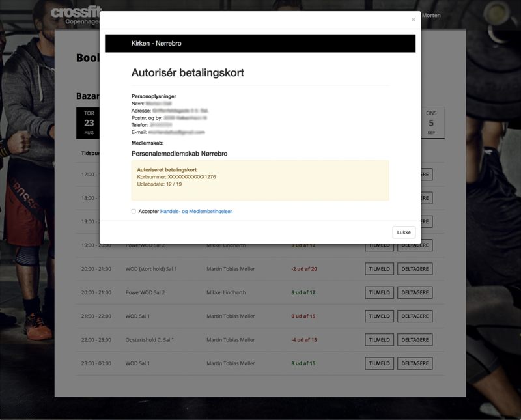
Task: Click the Autoriseret betalingskort label
Action: tap(167, 169)
